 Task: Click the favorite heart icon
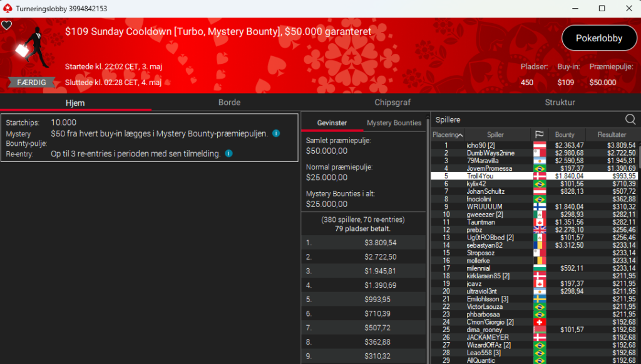[x=6, y=25]
